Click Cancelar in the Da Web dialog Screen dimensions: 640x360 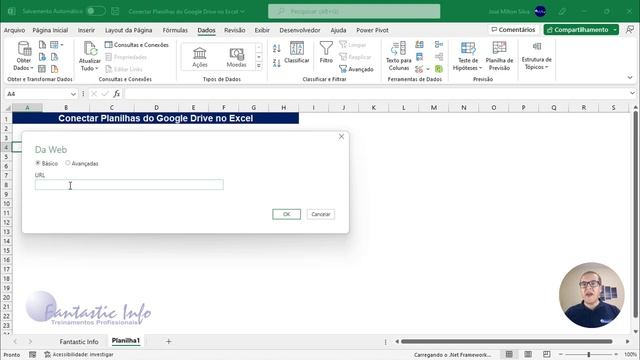(x=321, y=214)
